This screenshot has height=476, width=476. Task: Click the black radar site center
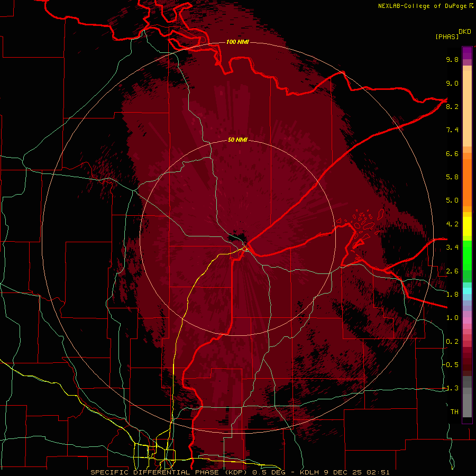(x=237, y=237)
